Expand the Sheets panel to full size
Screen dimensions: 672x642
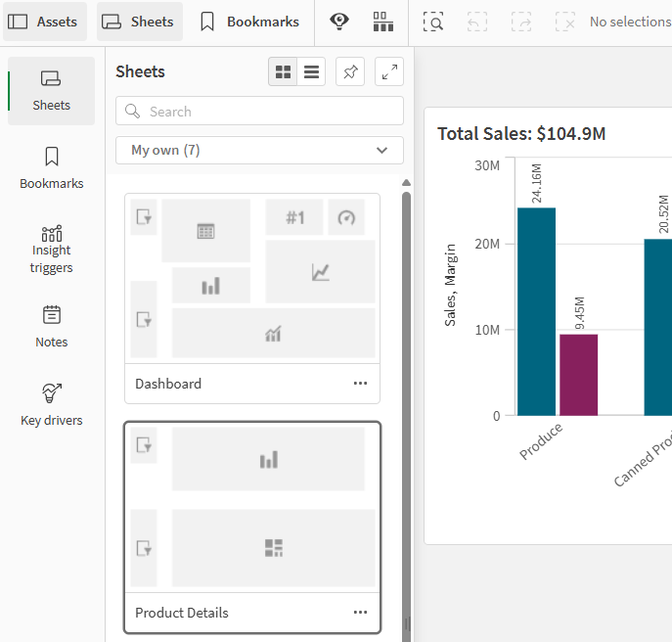tap(389, 71)
